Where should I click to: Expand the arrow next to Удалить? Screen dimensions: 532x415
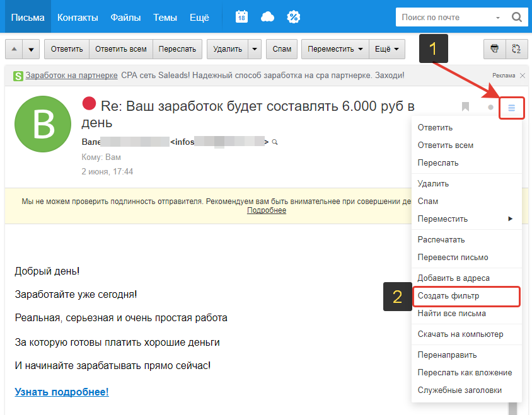[255, 49]
